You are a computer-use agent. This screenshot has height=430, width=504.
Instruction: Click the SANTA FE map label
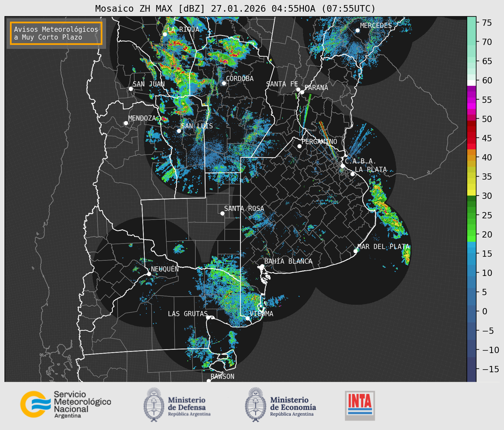(282, 84)
